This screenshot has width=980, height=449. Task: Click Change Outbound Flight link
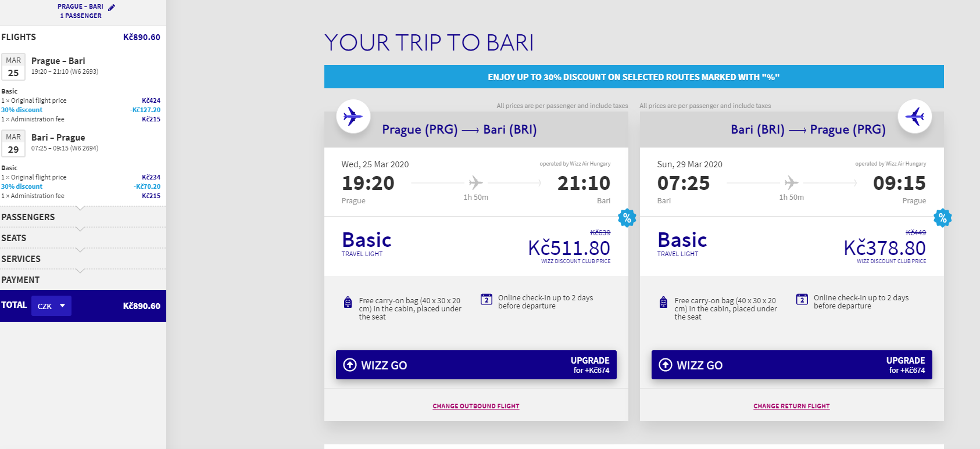coord(476,406)
